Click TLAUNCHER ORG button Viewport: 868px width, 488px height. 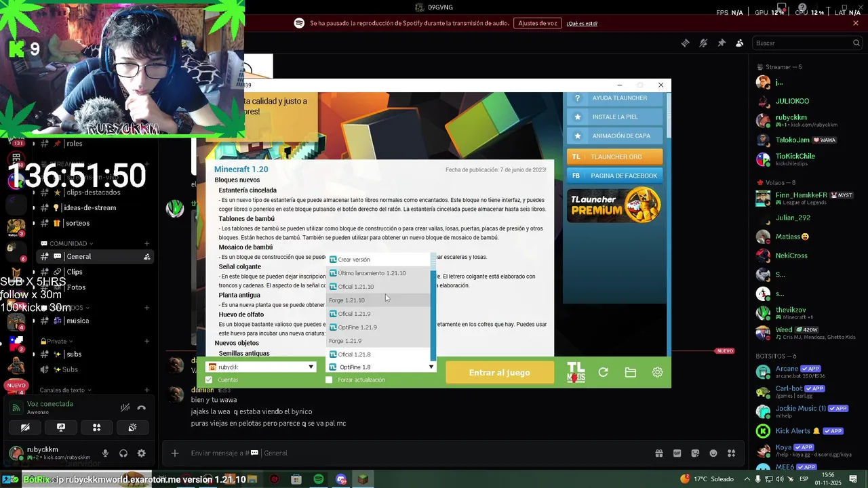coord(614,157)
